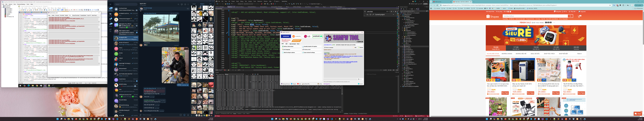Click the Shopee search magnifier button

(x=570, y=16)
